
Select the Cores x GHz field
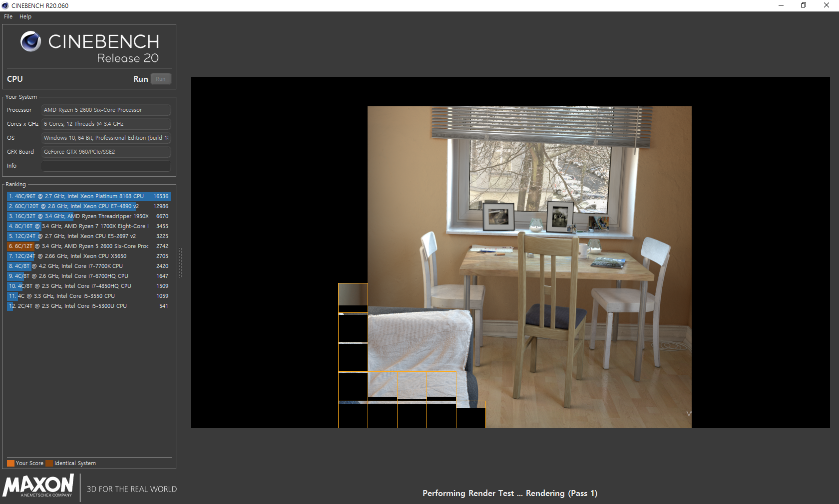coord(106,124)
